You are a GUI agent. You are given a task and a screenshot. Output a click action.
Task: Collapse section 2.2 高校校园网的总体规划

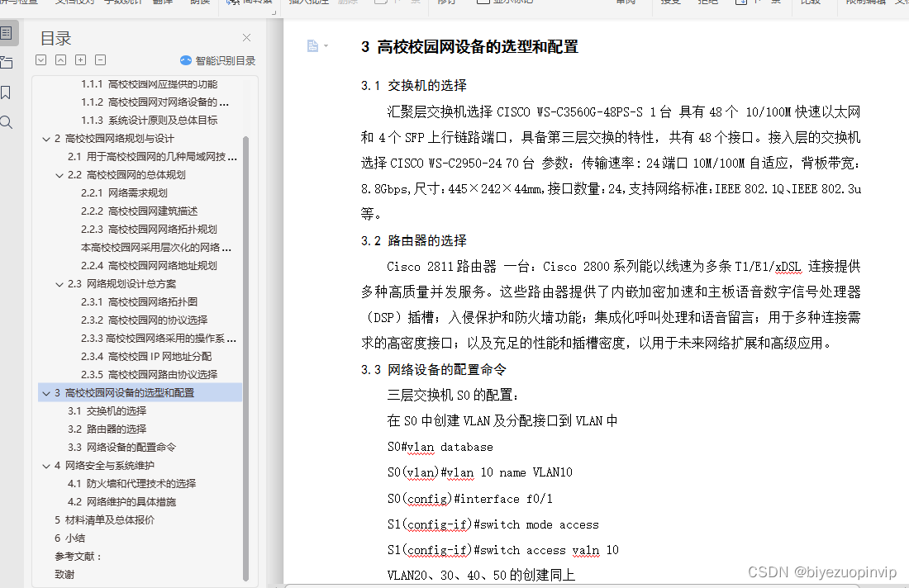59,175
